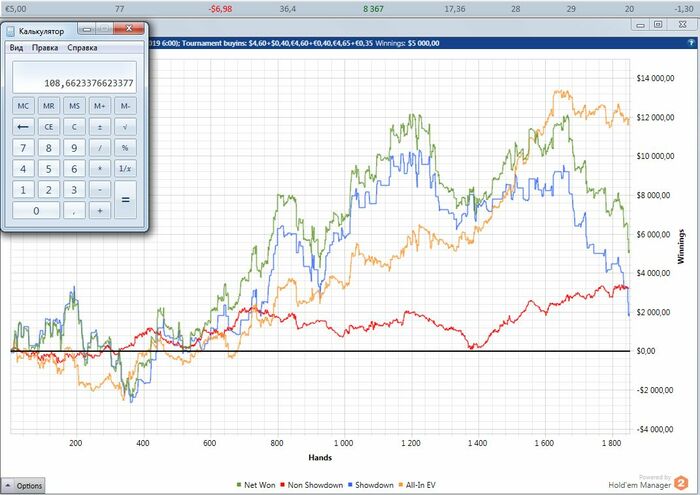700x495 pixels.
Task: Click the calculator plus-minus sign button
Action: coord(100,127)
